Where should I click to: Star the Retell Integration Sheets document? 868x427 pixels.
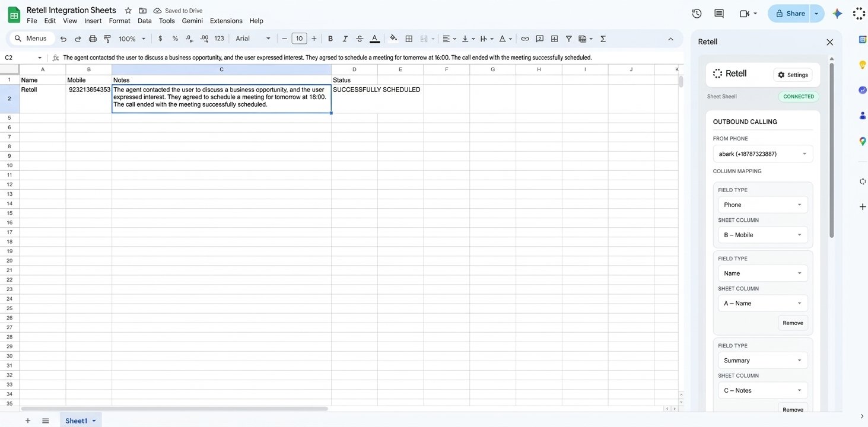[x=128, y=11]
